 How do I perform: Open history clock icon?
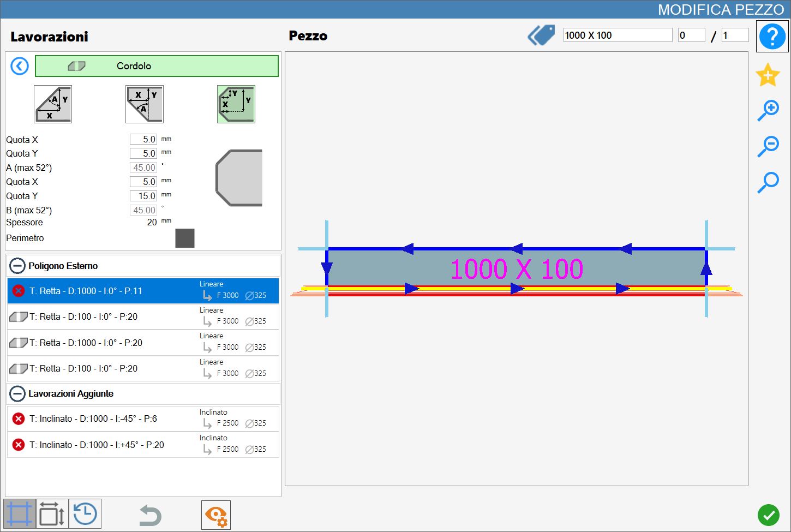(x=85, y=514)
